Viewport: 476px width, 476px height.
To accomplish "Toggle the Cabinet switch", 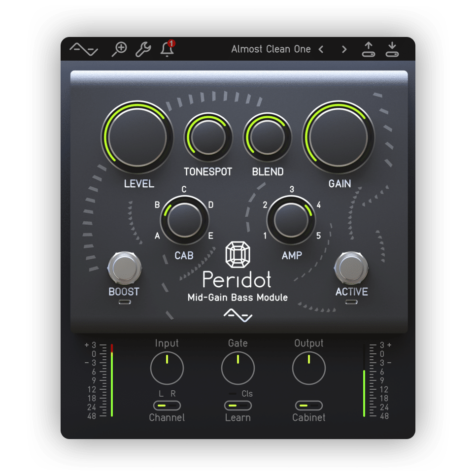I will [309, 406].
